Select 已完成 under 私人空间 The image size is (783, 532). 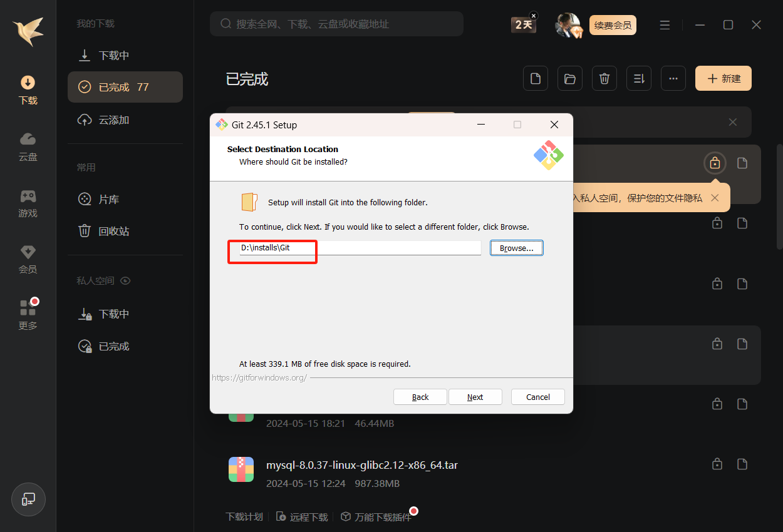(125, 346)
